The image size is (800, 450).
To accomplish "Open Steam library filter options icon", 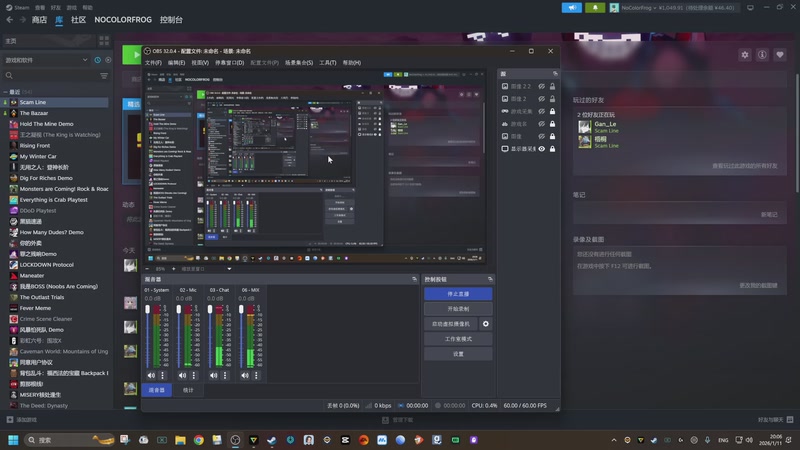I will point(104,76).
